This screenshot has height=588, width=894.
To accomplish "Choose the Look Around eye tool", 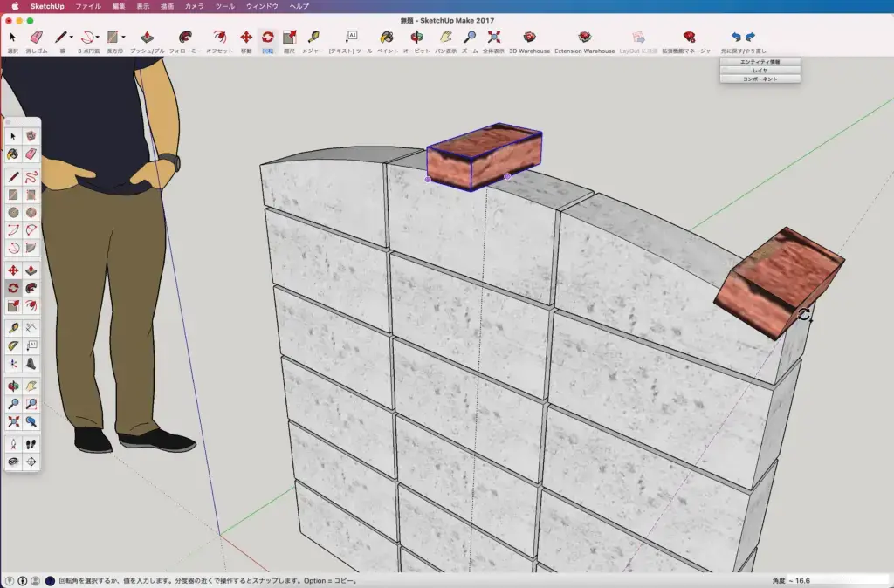I will coord(13,462).
